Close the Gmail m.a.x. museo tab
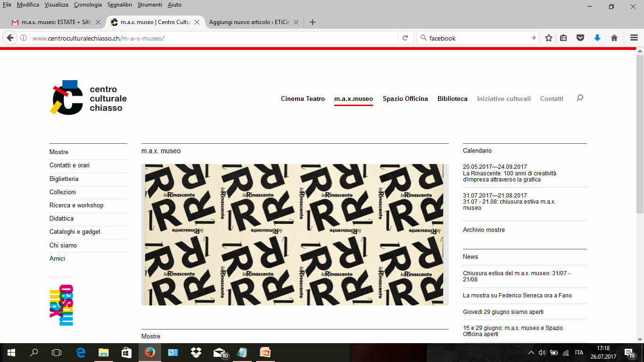Image resolution: width=644 pixels, height=362 pixels. pos(98,22)
